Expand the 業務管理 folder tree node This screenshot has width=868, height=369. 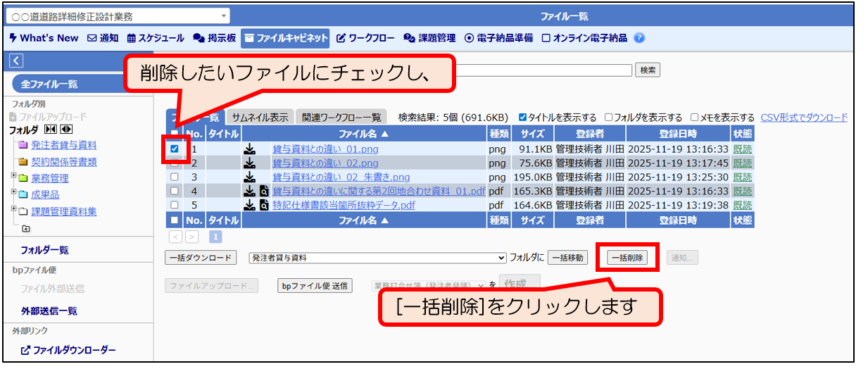(14, 176)
